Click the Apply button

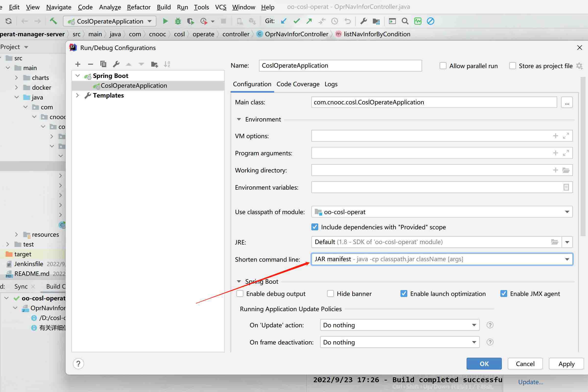(x=566, y=364)
